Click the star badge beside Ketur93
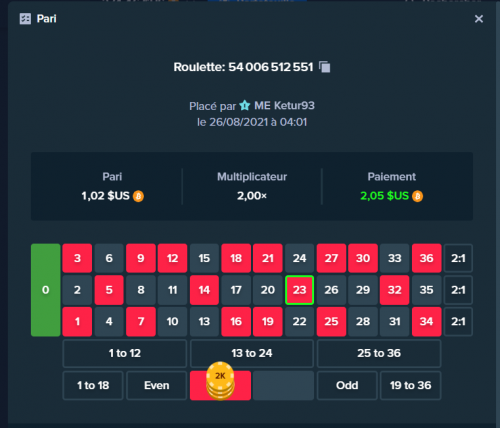 [x=245, y=106]
